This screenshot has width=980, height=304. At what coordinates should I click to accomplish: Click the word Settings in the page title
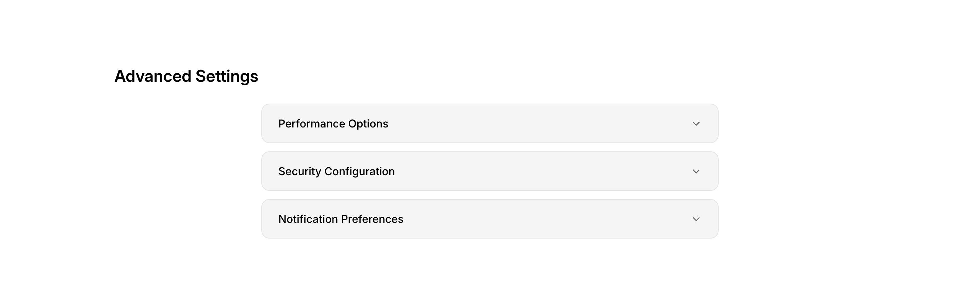click(x=226, y=76)
